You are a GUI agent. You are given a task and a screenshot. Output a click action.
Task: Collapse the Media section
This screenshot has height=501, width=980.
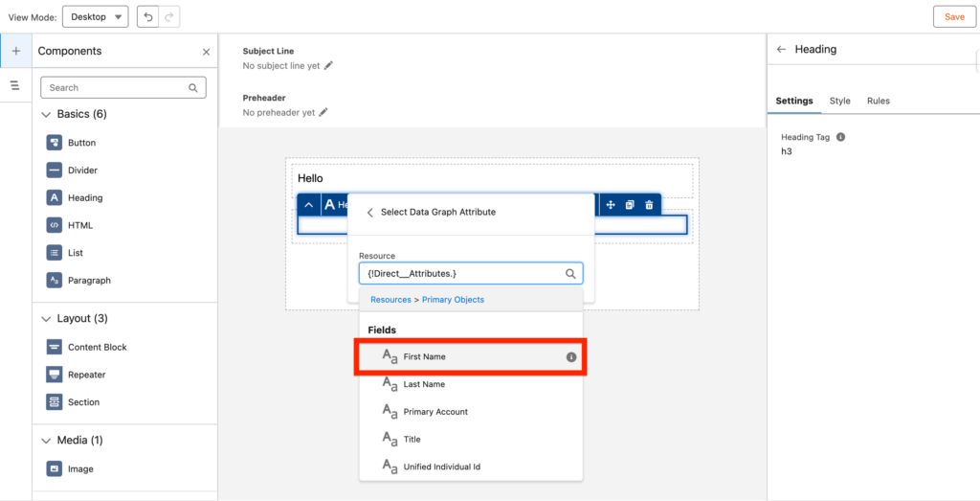point(45,441)
